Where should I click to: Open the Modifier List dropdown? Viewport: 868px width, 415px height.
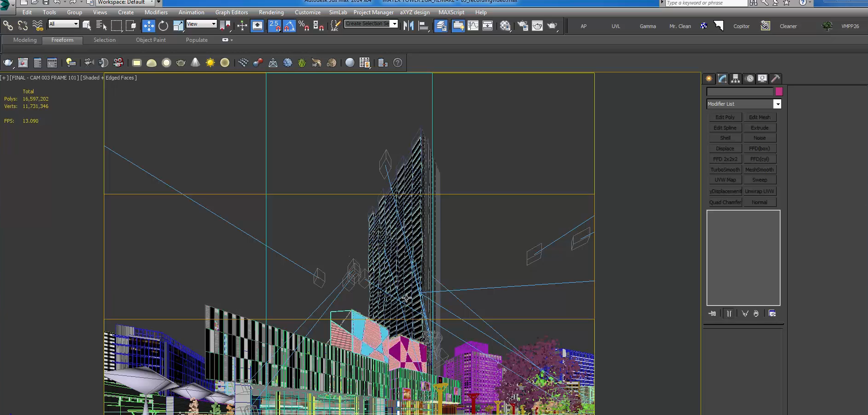pyautogui.click(x=778, y=104)
